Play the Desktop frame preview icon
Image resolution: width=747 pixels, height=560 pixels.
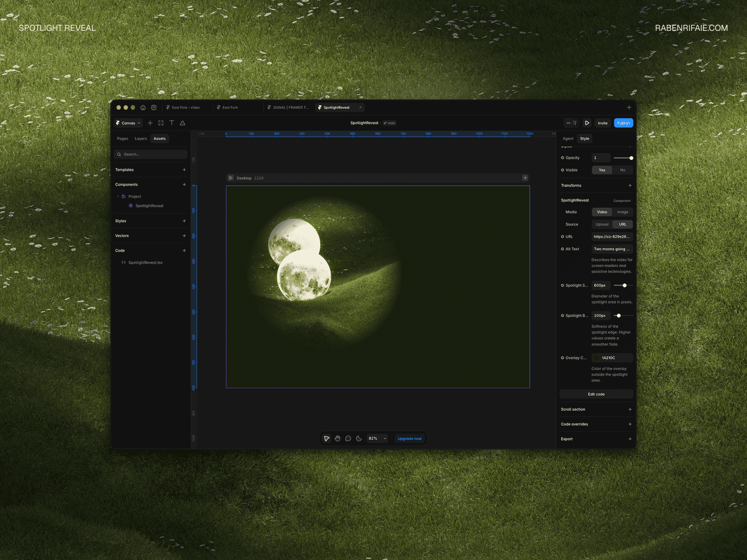[231, 178]
